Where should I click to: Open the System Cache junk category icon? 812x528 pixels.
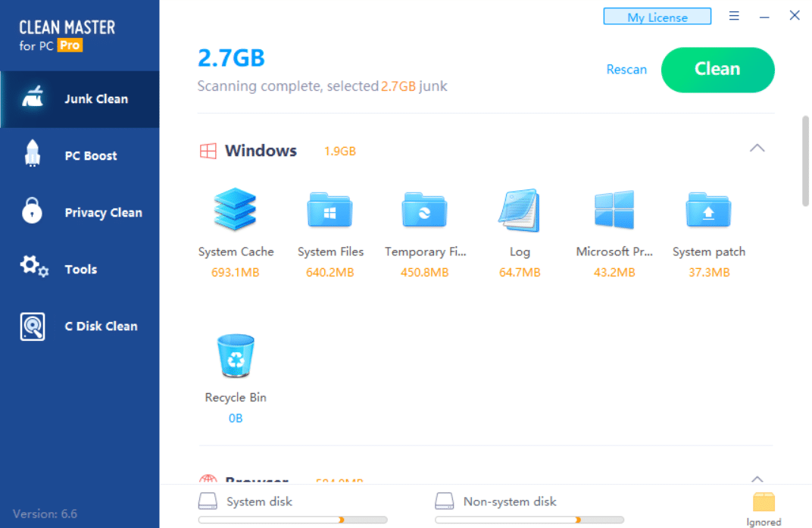click(235, 209)
